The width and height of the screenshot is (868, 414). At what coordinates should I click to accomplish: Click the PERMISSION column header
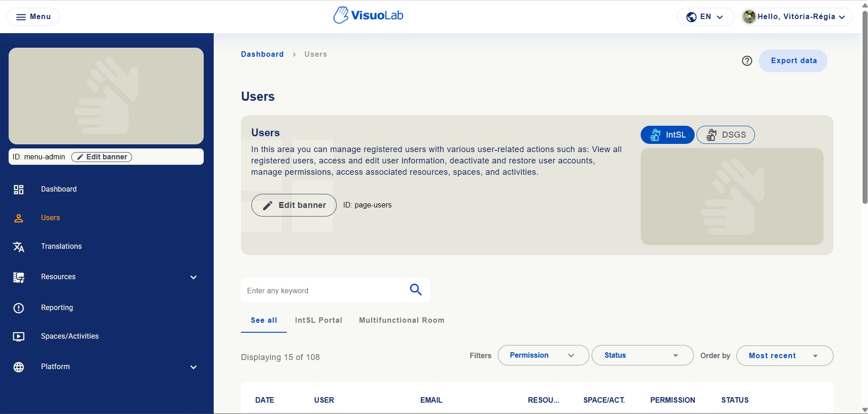click(x=672, y=400)
